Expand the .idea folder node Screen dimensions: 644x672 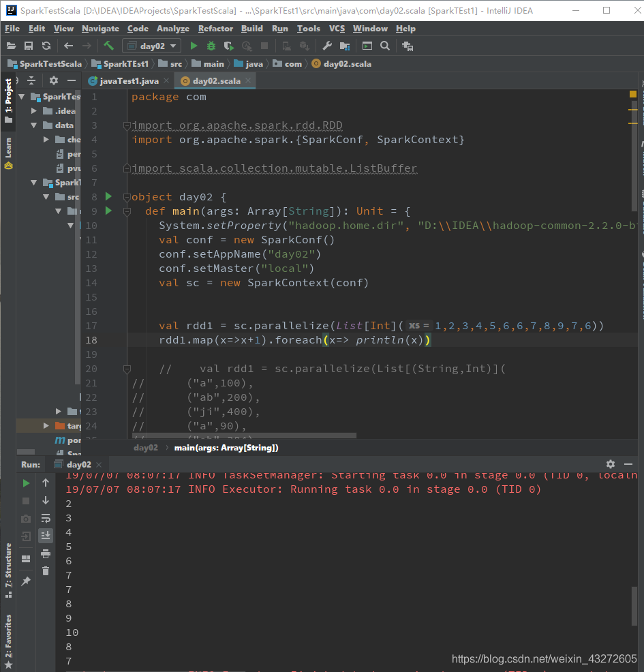tap(34, 111)
